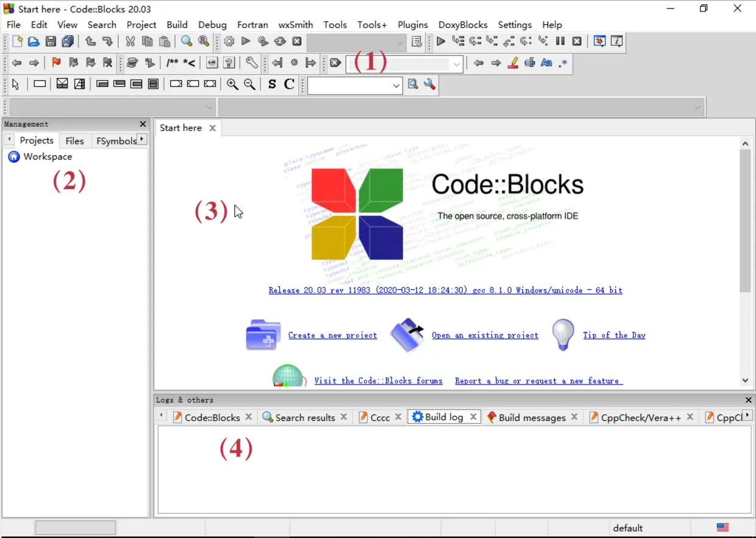Image resolution: width=756 pixels, height=538 pixels.
Task: Select the Search results log tab
Action: 305,417
